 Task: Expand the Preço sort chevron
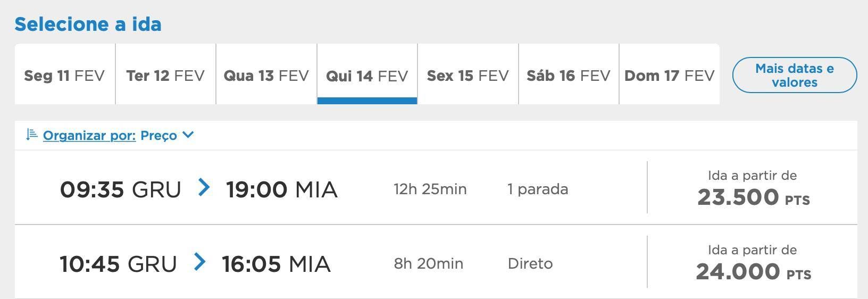[188, 135]
